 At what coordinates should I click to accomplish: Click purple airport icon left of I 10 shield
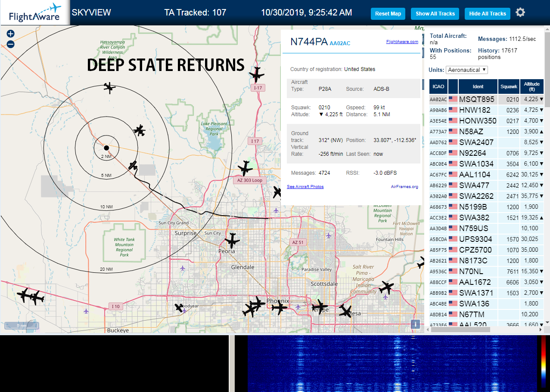(x=87, y=311)
